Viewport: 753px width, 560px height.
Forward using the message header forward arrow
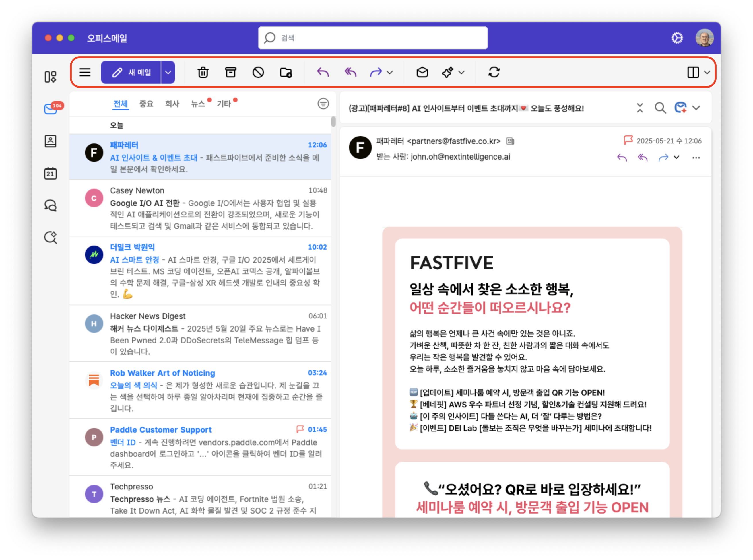tap(663, 157)
